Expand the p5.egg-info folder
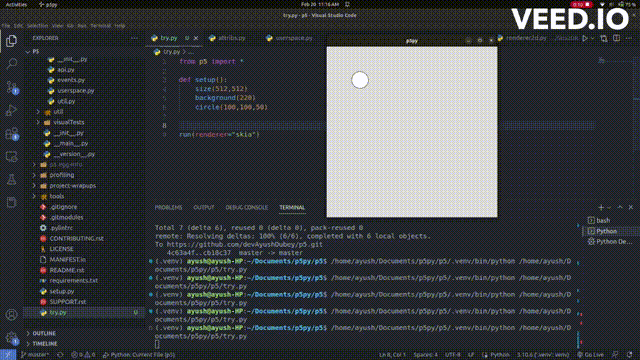Image resolution: width=640 pixels, height=360 pixels. [x=84, y=164]
